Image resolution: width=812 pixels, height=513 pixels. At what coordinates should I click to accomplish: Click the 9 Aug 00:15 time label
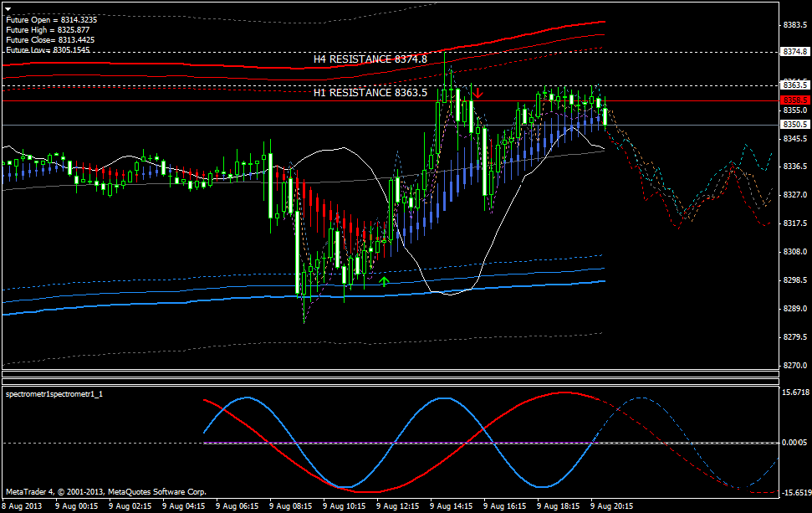(77, 505)
